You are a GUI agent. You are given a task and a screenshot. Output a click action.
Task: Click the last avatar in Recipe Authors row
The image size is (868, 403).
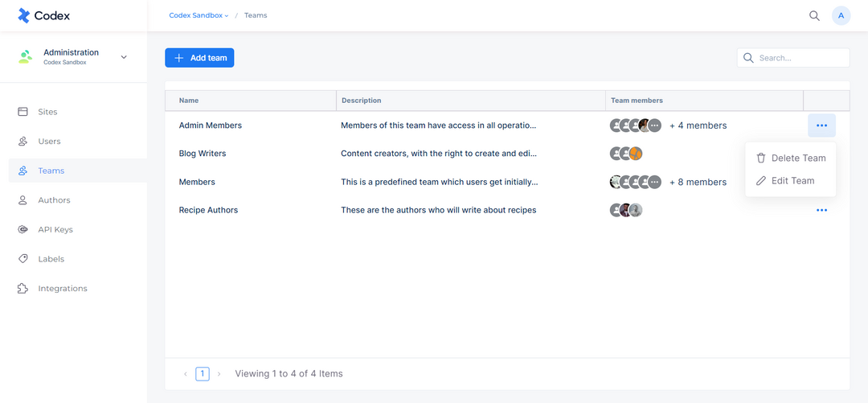pyautogui.click(x=636, y=210)
